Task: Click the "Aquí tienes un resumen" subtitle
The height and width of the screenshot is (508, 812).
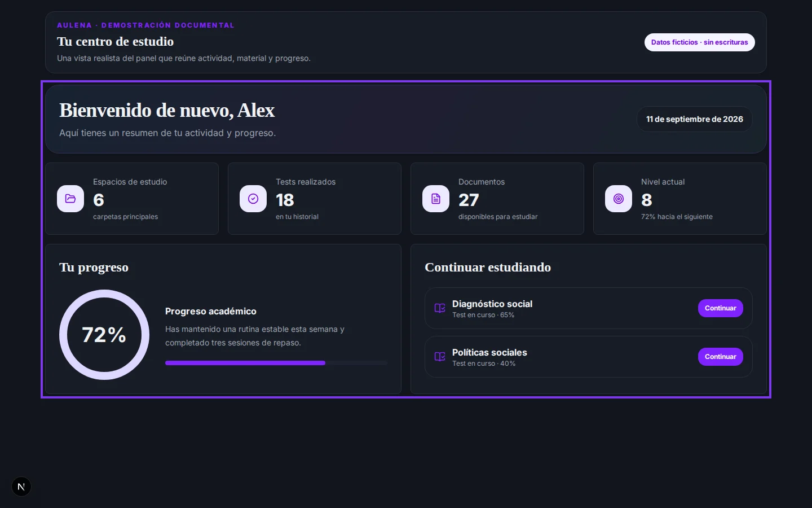Action: click(x=167, y=133)
